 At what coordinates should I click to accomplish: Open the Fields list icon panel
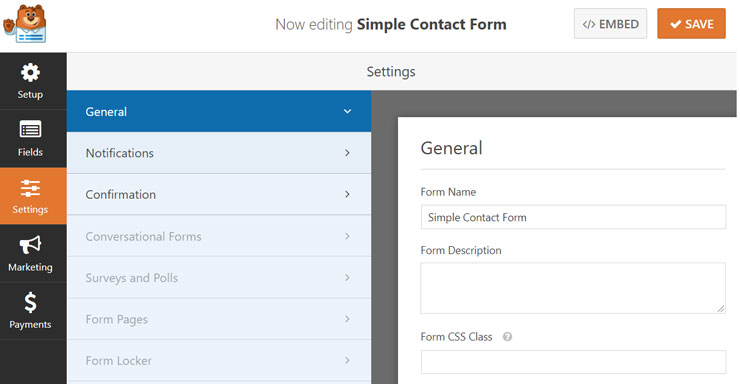(30, 129)
